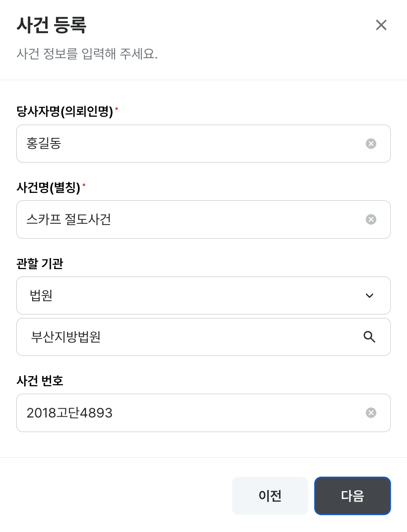The height and width of the screenshot is (532, 407).
Task: Click the 사건명(별칭) label
Action: [48, 188]
